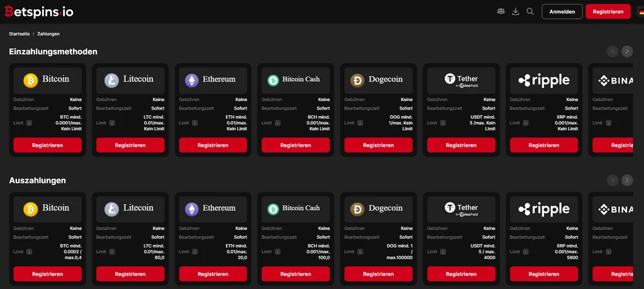Click Registrieren on Bitcoin deposit card

pos(47,145)
